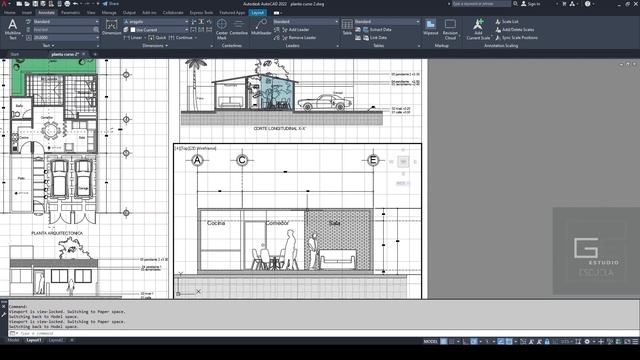Image resolution: width=640 pixels, height=360 pixels.
Task: Toggle the viewport lock icon
Action: pyautogui.click(x=547, y=342)
